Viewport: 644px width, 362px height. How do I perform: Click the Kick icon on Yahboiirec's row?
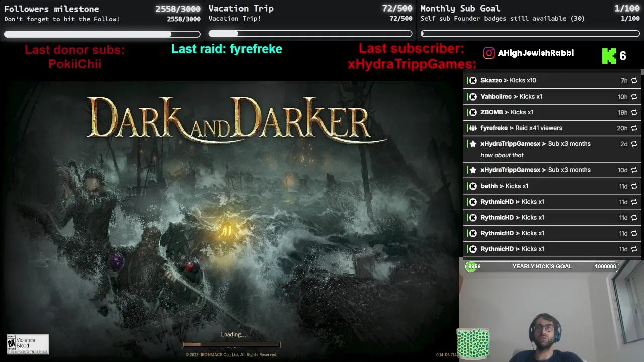473,96
